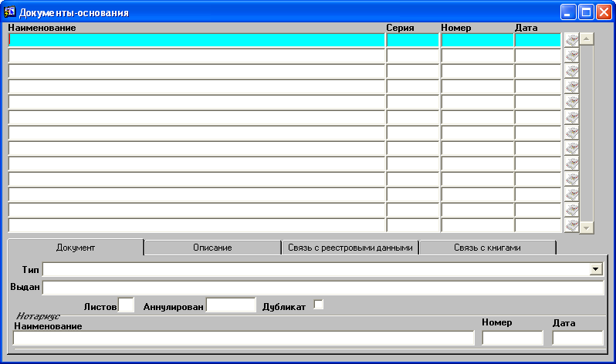The width and height of the screenshot is (616, 364).
Task: Click the highlighted Дата cell in the first row
Action: (x=538, y=40)
